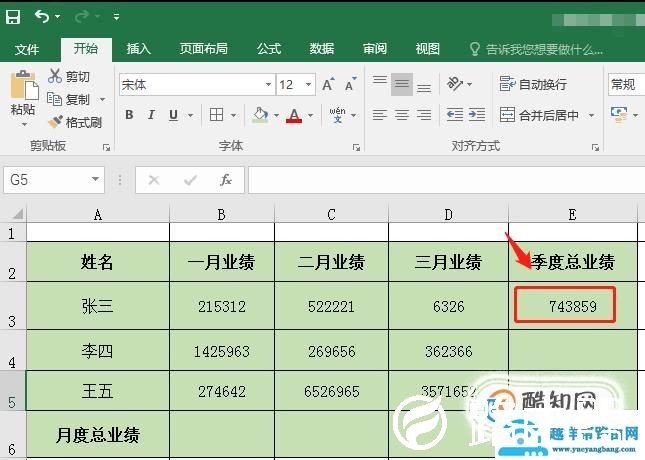
Task: Expand the font color dropdown arrow
Action: coord(311,115)
